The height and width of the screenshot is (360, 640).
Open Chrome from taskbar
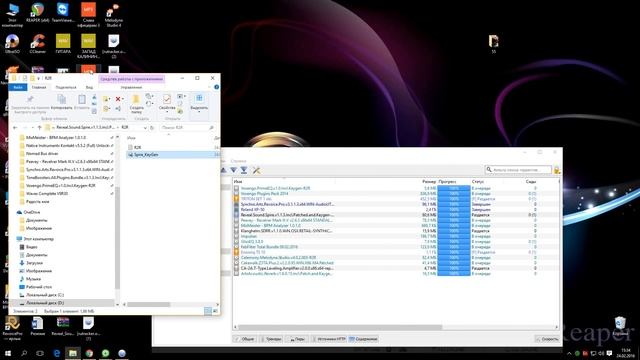click(89, 353)
